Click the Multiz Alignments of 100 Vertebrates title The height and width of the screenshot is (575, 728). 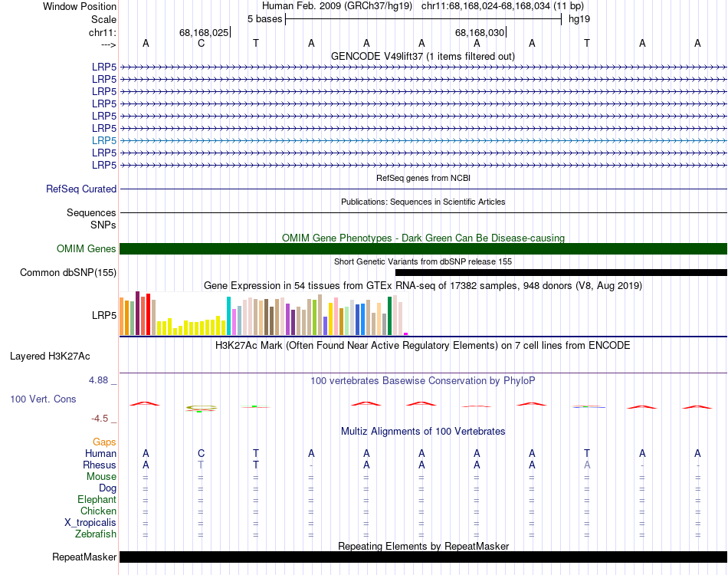click(x=423, y=431)
